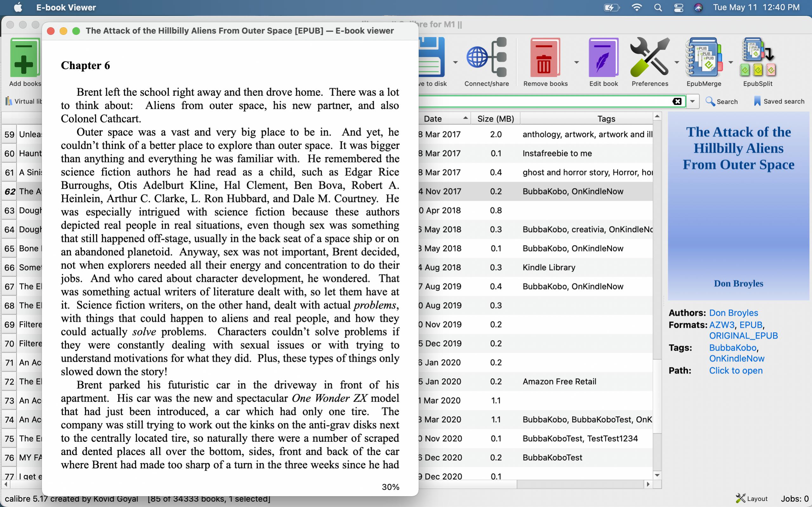Select row 71 'An Ac' in list
Image resolution: width=812 pixels, height=507 pixels.
tap(22, 362)
